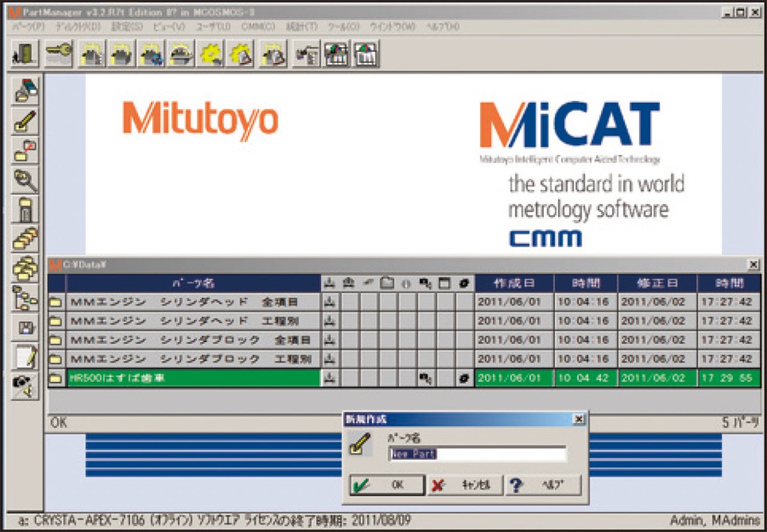Click the 作成日 column header

coord(514,283)
